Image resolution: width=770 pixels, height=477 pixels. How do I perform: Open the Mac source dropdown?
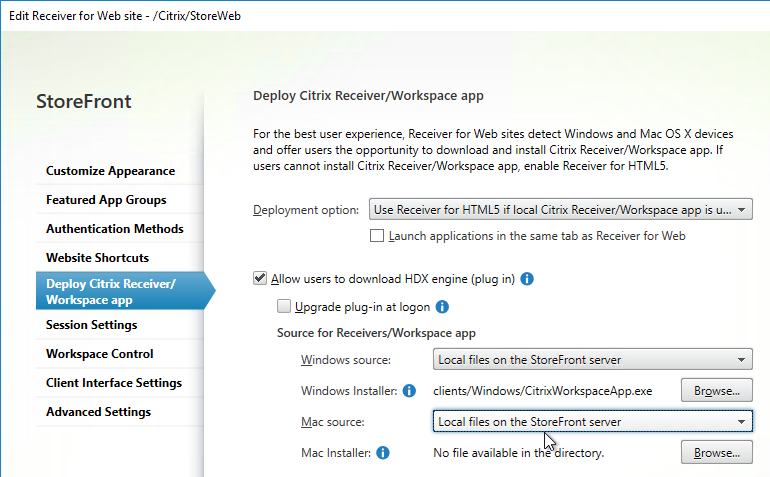[x=592, y=421]
